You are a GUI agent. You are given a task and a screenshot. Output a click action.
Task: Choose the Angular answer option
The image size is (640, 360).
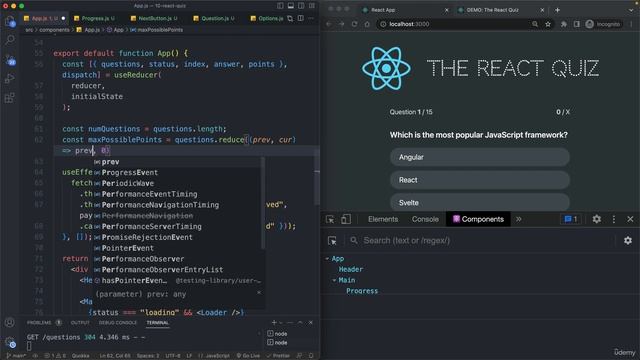click(x=480, y=157)
